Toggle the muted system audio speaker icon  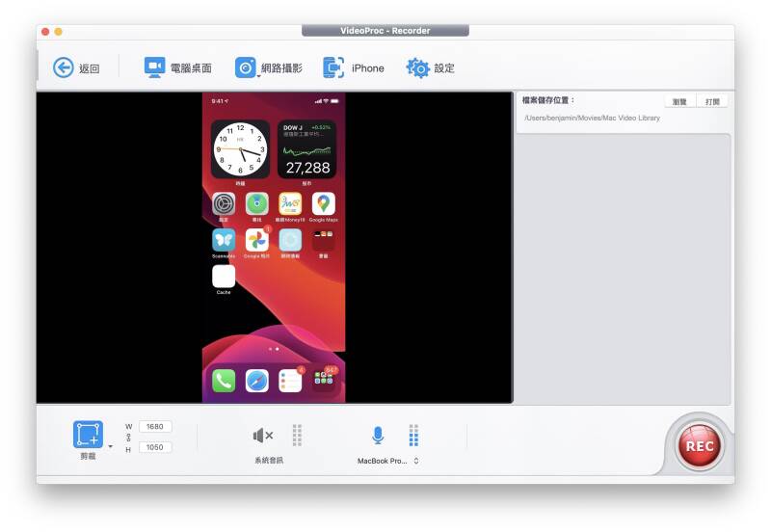point(263,435)
